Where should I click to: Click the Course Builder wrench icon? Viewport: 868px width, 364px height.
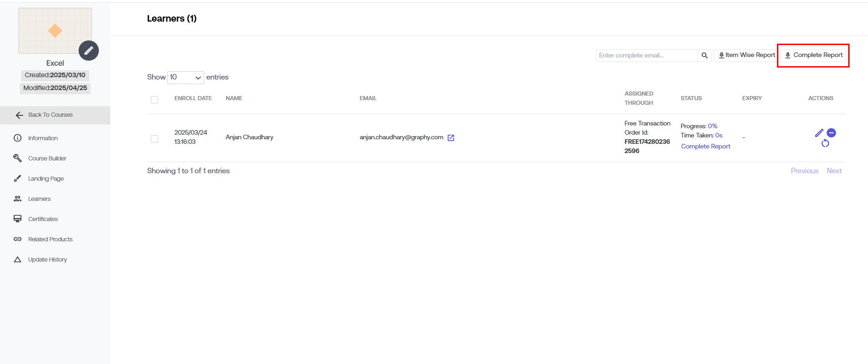click(17, 158)
